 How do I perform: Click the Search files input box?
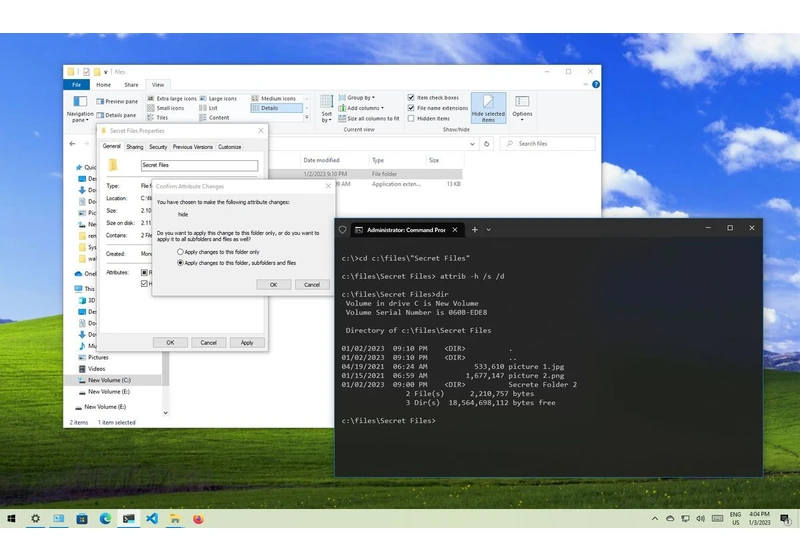pyautogui.click(x=547, y=144)
